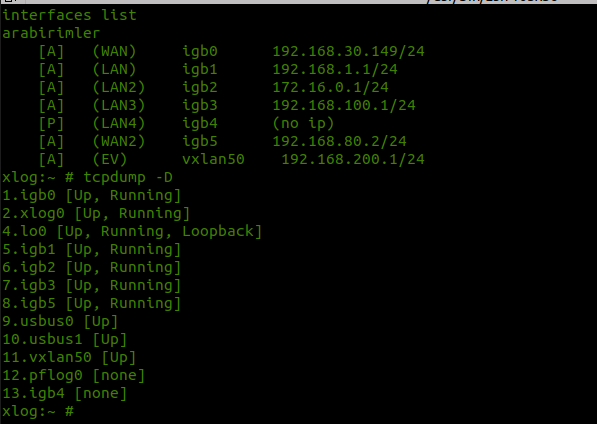Click igb0 in the interfaces table
Viewport: 597px width, 424px height.
[x=200, y=51]
